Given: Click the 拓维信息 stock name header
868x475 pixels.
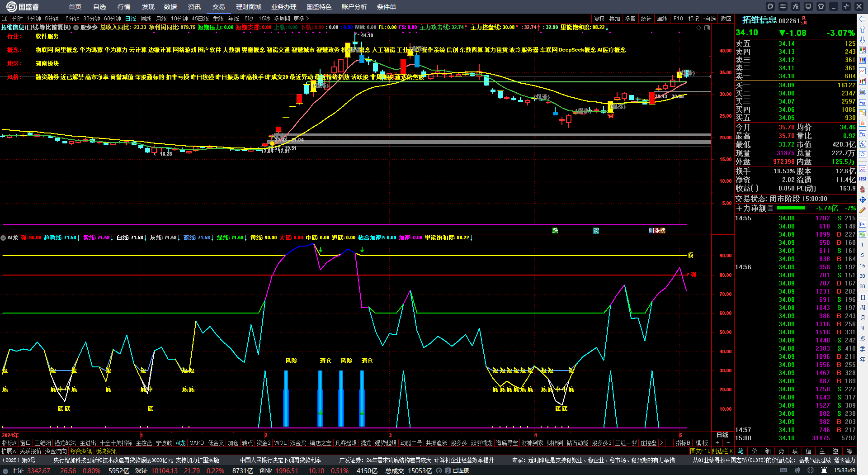Looking at the screenshot, I should point(759,20).
